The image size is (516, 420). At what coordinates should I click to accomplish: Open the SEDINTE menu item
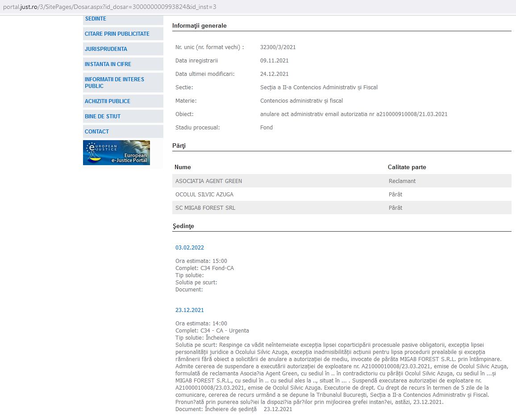pyautogui.click(x=96, y=19)
